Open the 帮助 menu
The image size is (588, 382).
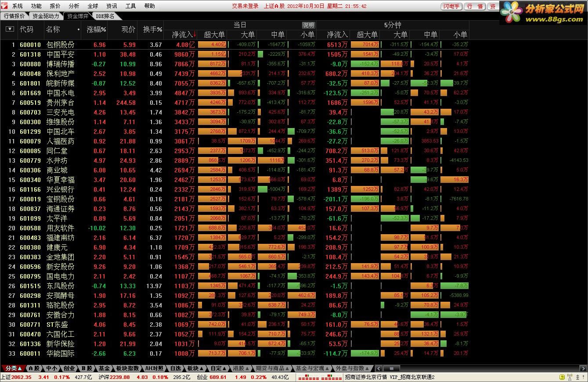pyautogui.click(x=149, y=6)
